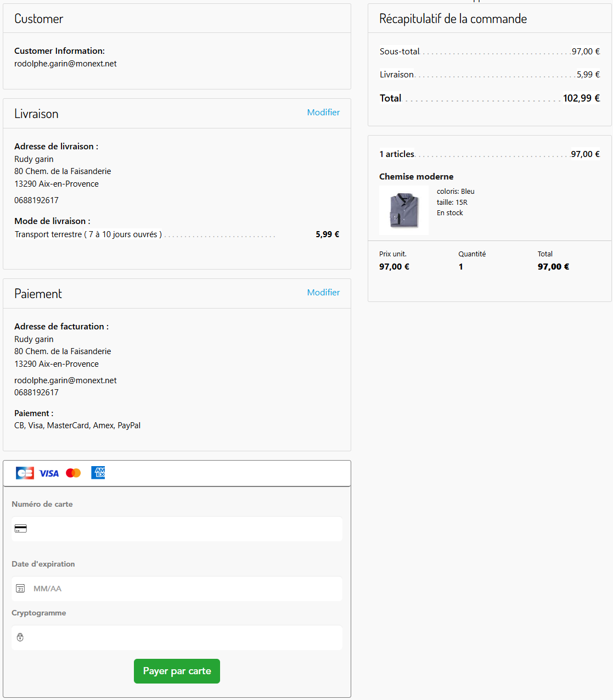Modify the Paiement section
The width and height of the screenshot is (613, 700).
coord(323,292)
